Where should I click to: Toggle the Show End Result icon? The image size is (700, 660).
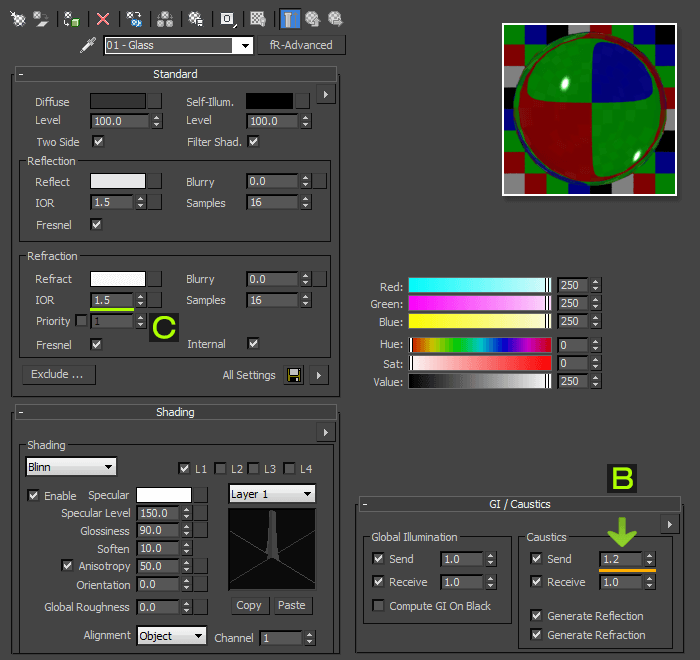coord(290,19)
